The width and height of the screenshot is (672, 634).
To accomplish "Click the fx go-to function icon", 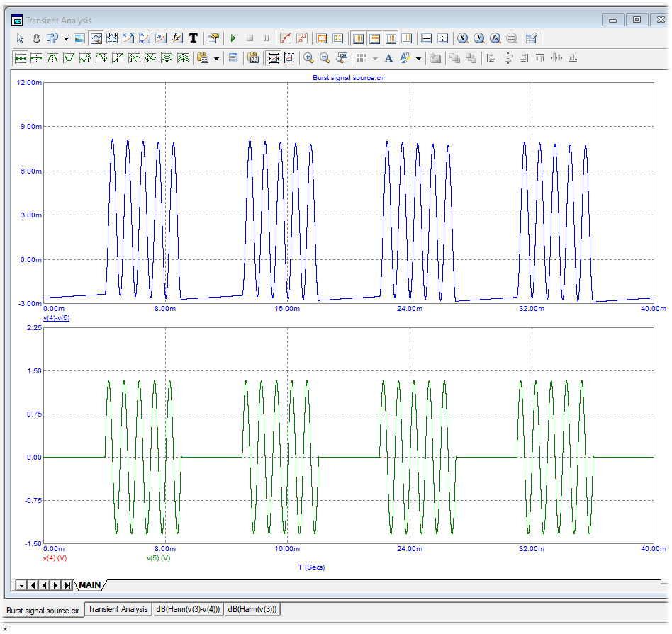I will tap(495, 38).
